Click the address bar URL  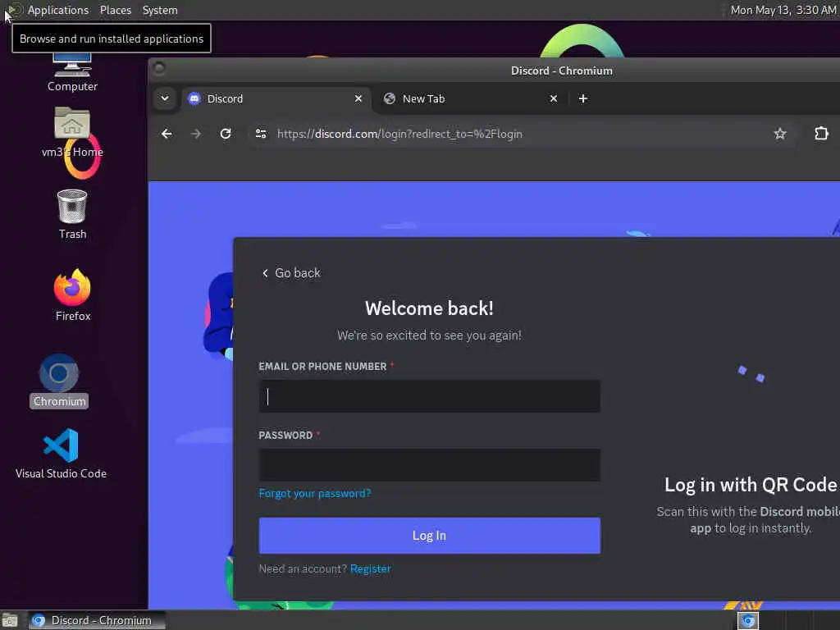pos(399,134)
